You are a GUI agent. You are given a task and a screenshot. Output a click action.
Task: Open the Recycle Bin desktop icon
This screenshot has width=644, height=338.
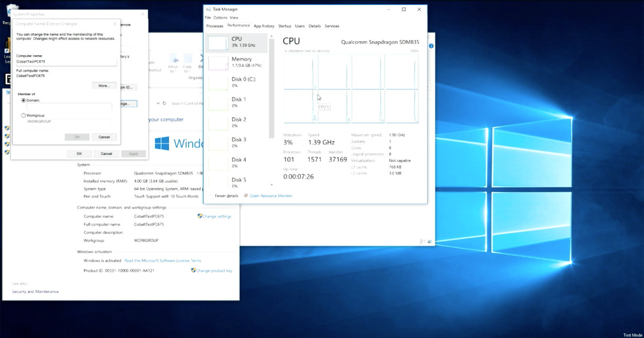point(12,11)
